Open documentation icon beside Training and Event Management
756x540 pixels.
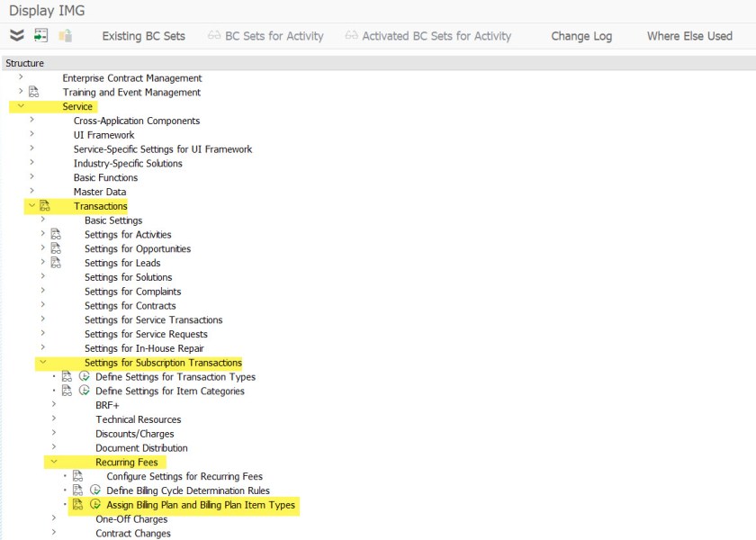pyautogui.click(x=33, y=93)
